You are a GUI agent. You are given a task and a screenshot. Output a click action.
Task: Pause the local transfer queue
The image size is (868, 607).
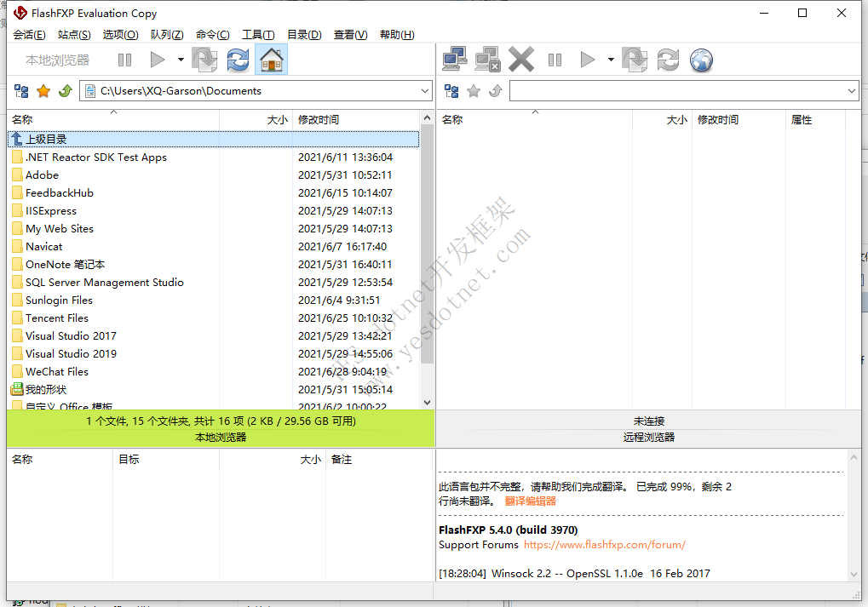click(x=124, y=60)
